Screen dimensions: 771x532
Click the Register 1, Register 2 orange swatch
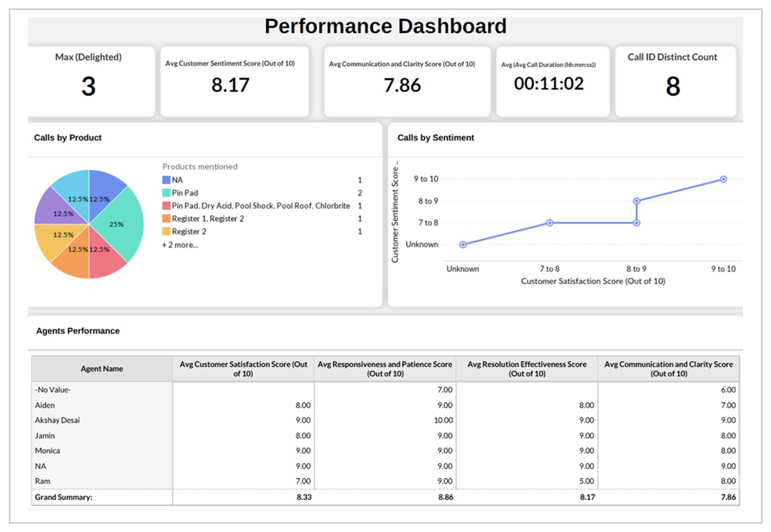click(x=166, y=219)
